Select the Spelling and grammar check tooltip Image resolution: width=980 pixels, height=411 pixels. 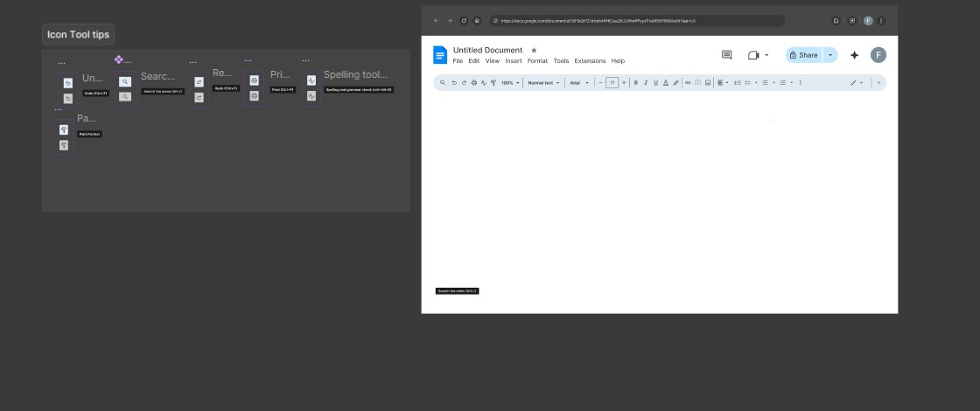pos(359,90)
